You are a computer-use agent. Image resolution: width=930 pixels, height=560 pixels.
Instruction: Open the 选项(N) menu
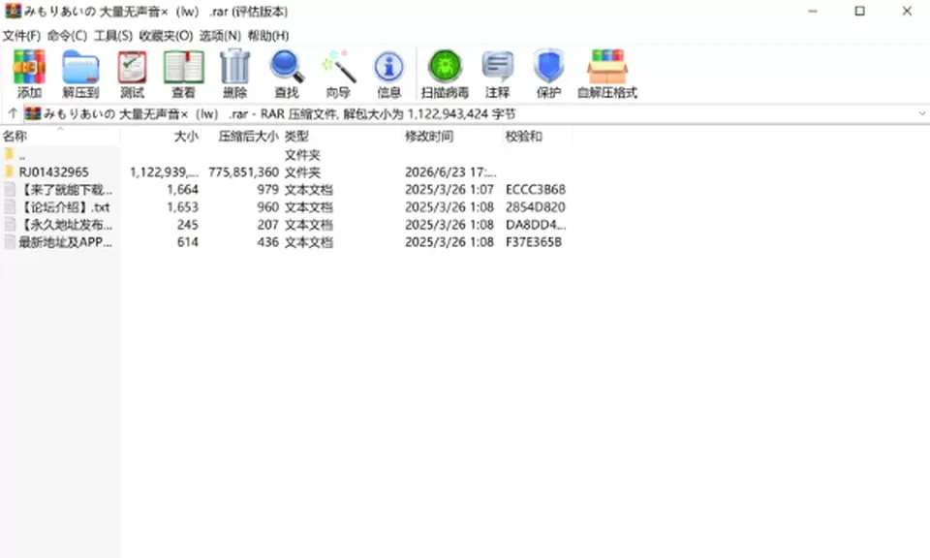(220, 36)
